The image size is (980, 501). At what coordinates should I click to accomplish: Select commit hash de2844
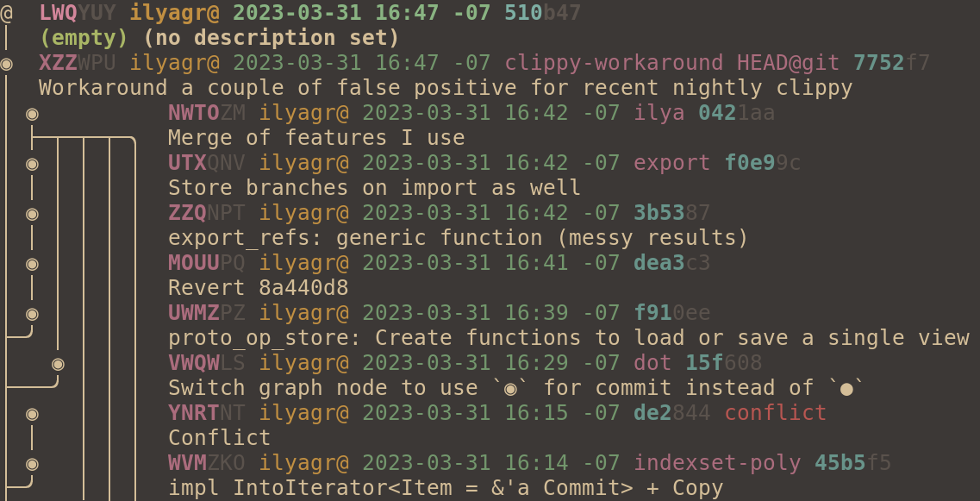coord(672,413)
